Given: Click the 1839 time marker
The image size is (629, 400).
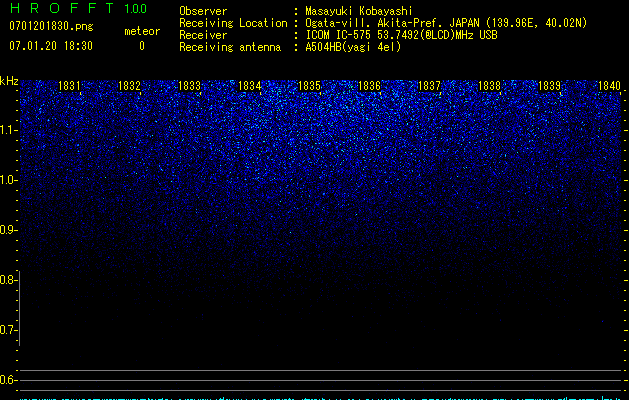Looking at the screenshot, I should [549, 86].
